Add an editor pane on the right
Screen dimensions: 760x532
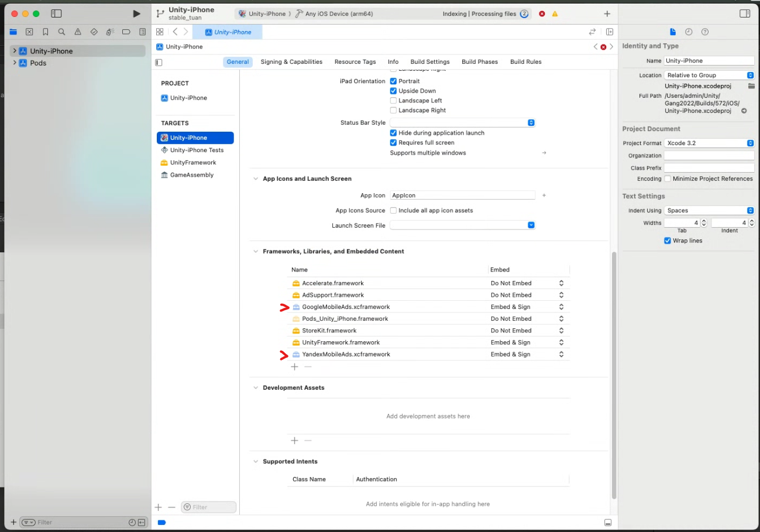[610, 32]
